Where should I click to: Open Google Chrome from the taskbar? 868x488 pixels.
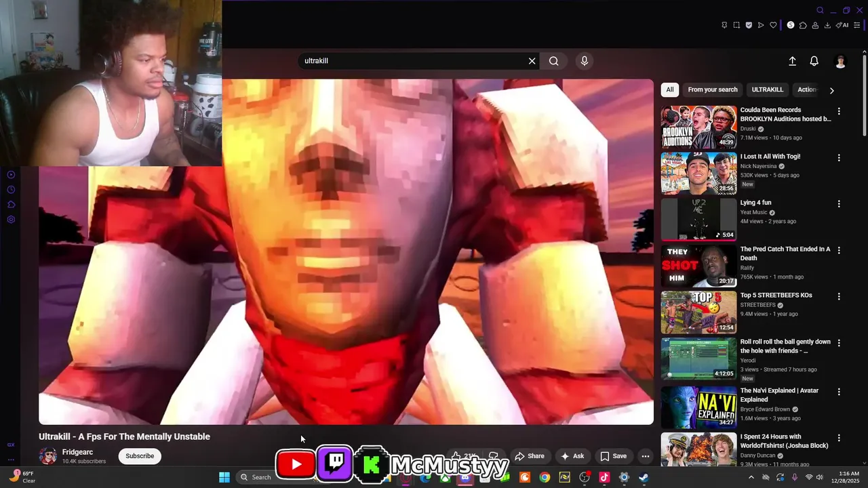545,477
